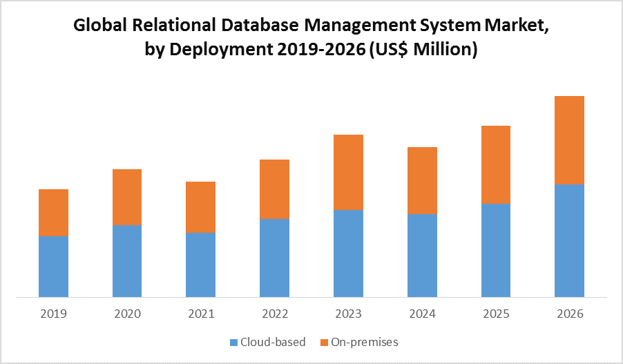Click the 2022 axis label
Screen dimensions: 623x364
coord(275,314)
